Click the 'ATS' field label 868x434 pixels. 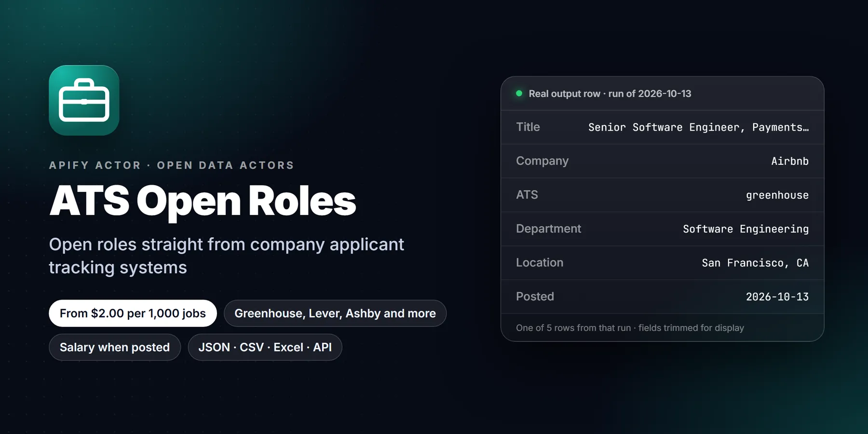coord(527,195)
